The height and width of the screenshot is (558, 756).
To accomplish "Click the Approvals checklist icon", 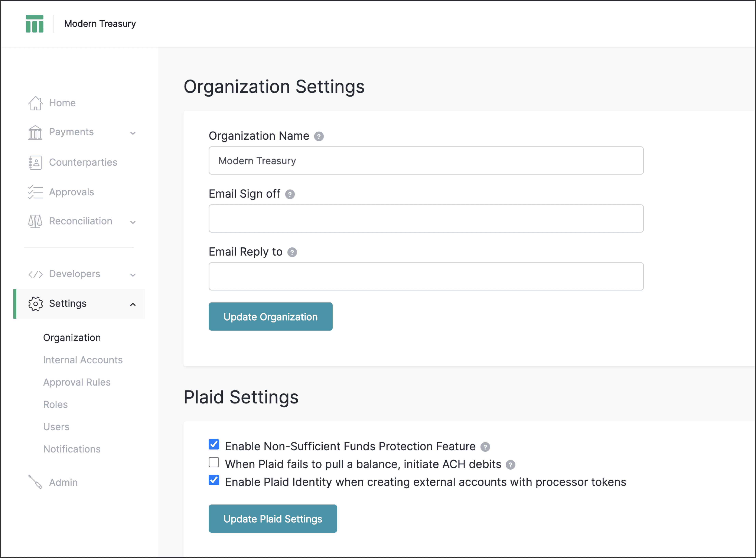I will [x=35, y=192].
